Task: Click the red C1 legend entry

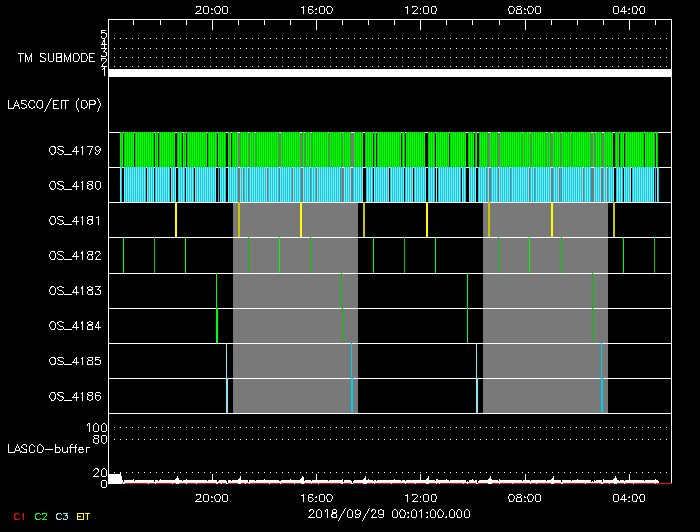Action: [18, 516]
